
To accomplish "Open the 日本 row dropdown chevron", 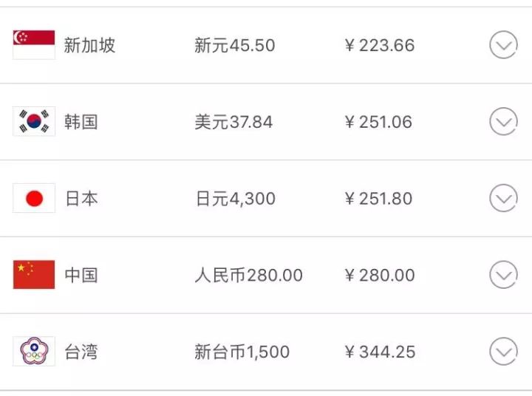I will (x=503, y=198).
